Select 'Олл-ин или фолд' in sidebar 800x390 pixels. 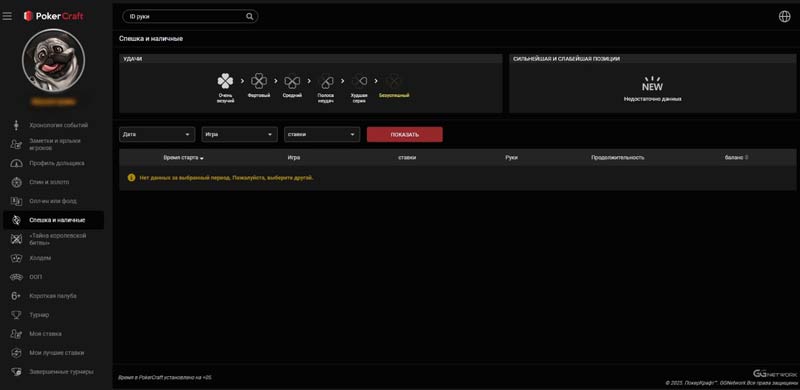coord(54,201)
